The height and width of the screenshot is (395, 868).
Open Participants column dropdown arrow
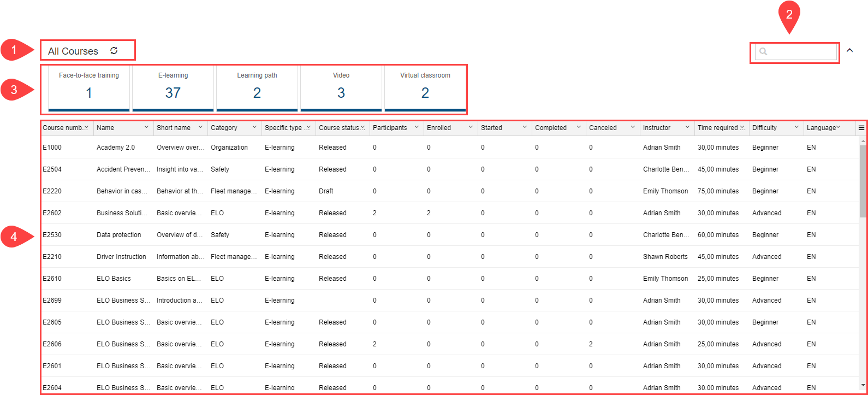417,127
